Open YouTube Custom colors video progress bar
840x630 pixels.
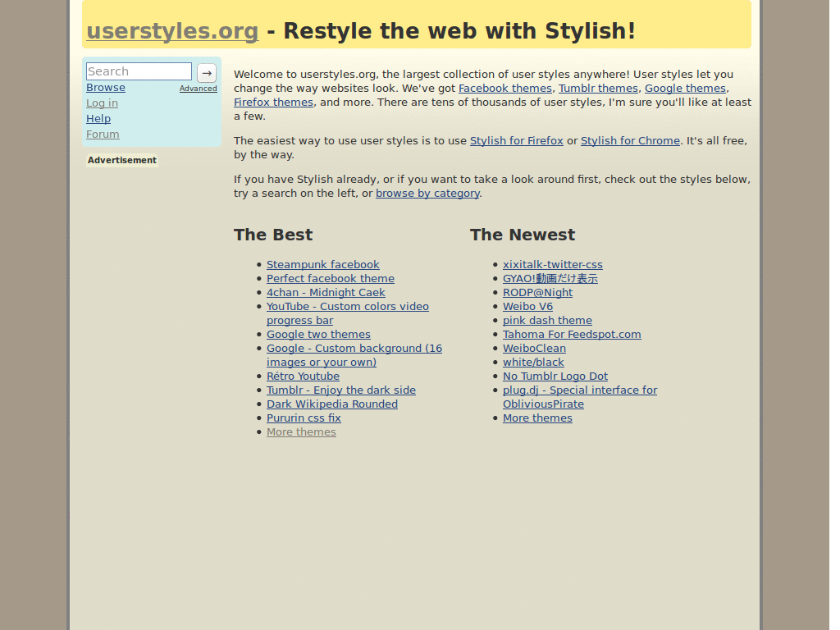pos(348,313)
